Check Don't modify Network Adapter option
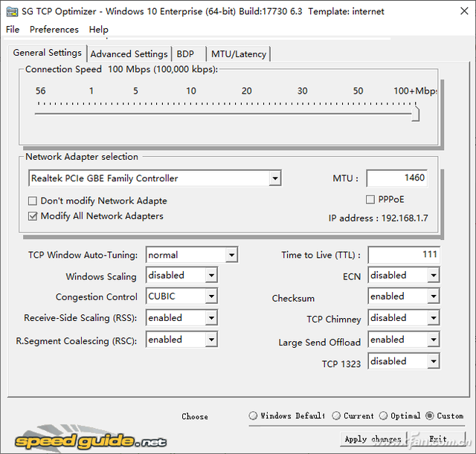 pos(33,201)
